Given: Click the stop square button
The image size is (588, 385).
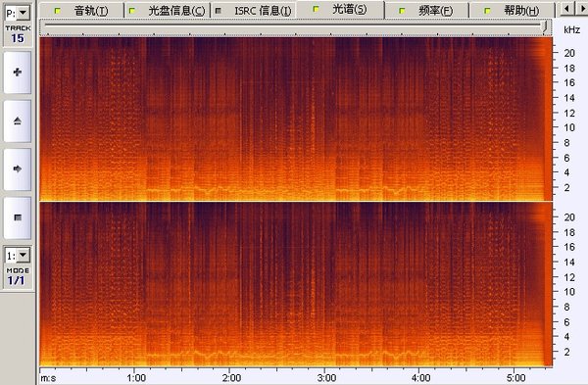Looking at the screenshot, I should pos(18,217).
